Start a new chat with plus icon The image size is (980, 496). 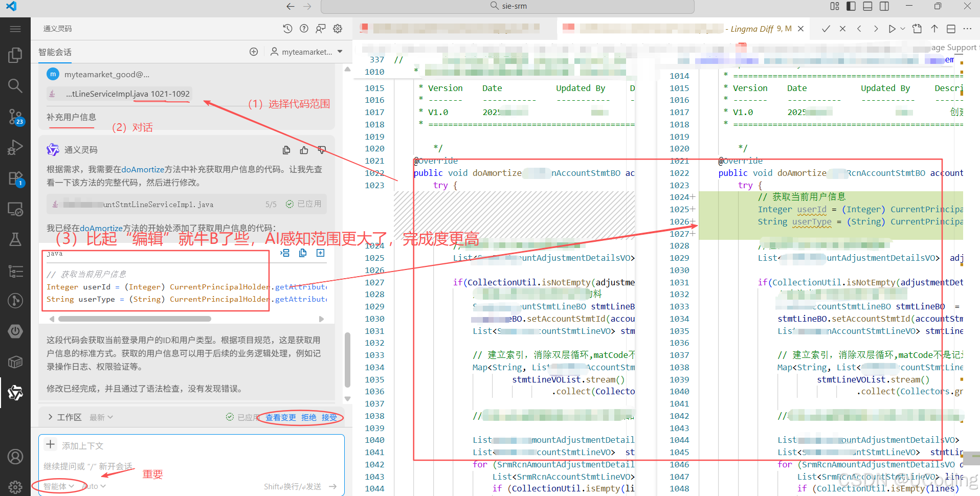254,52
